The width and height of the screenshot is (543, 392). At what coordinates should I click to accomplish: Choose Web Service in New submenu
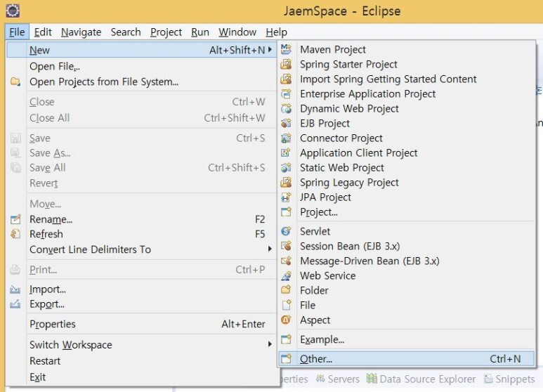tap(407, 275)
